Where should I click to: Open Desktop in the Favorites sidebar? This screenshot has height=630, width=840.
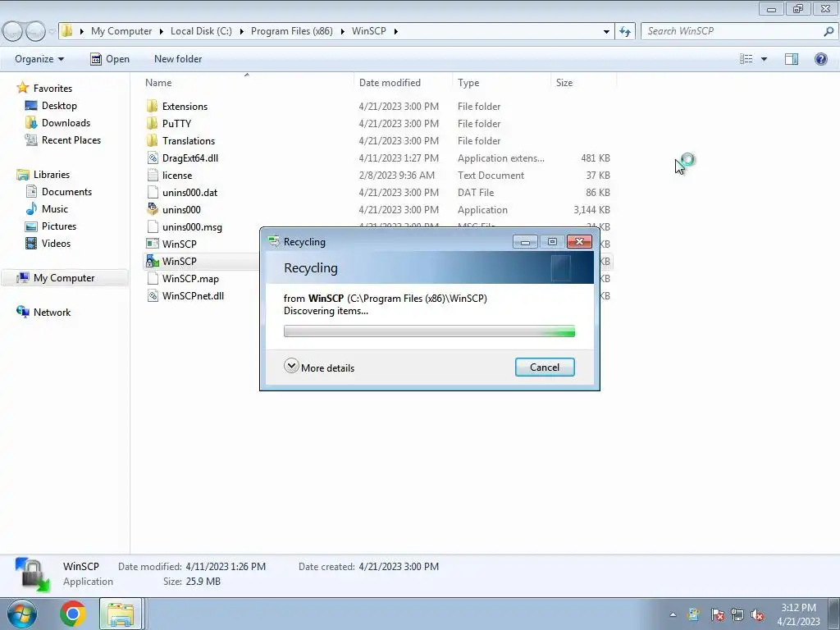59,106
